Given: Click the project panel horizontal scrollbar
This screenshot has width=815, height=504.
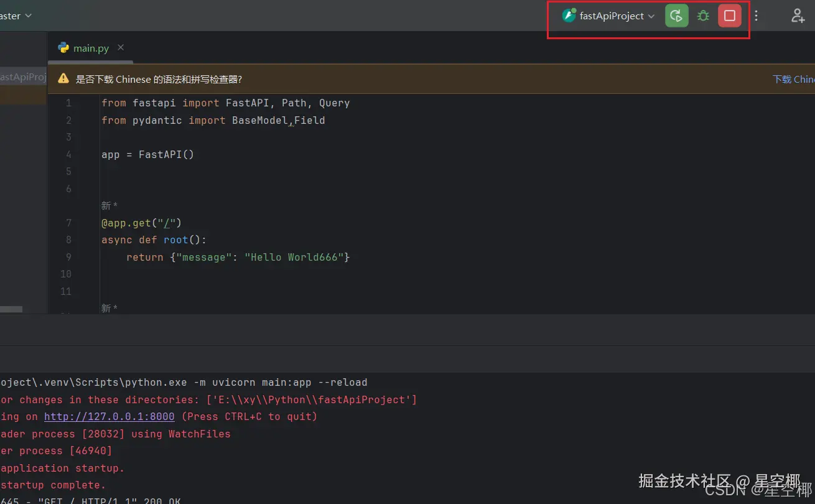Looking at the screenshot, I should point(11,309).
